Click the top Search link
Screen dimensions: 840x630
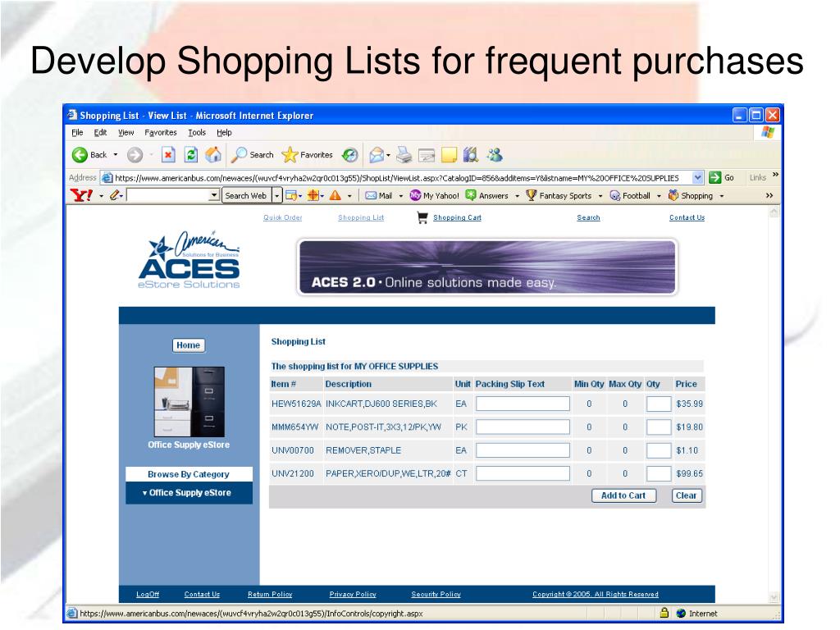588,217
